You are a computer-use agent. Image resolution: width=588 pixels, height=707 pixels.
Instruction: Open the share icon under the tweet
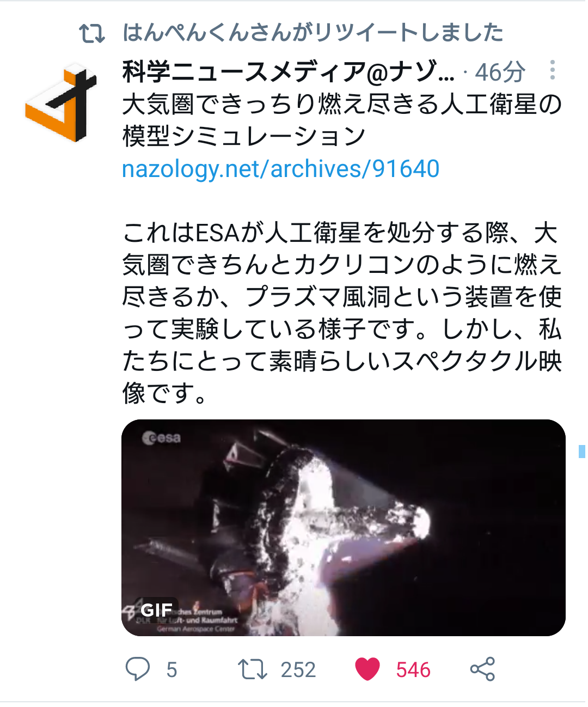tap(482, 669)
